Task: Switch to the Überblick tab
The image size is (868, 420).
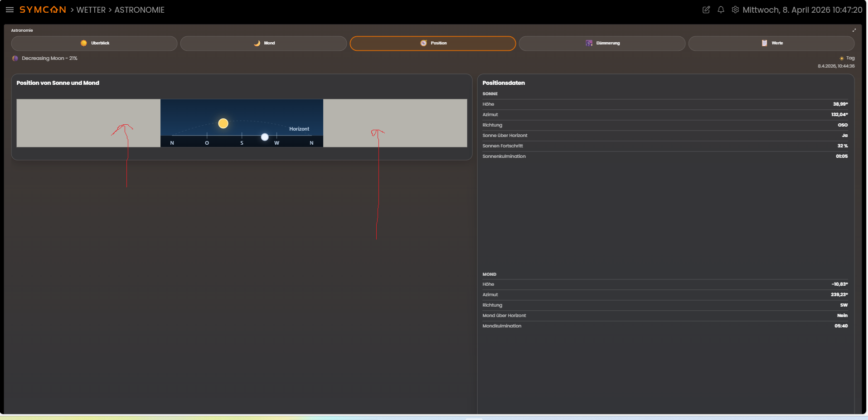Action: coord(94,43)
